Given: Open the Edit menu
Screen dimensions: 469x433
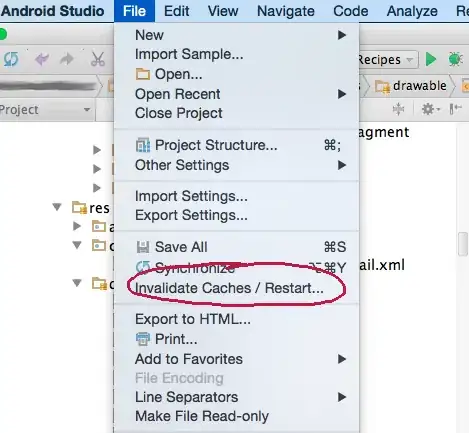Looking at the screenshot, I should point(176,11).
